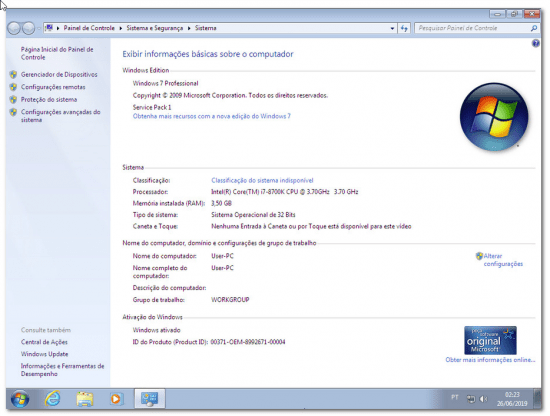Click the 'Windows ativado' text

[156, 330]
